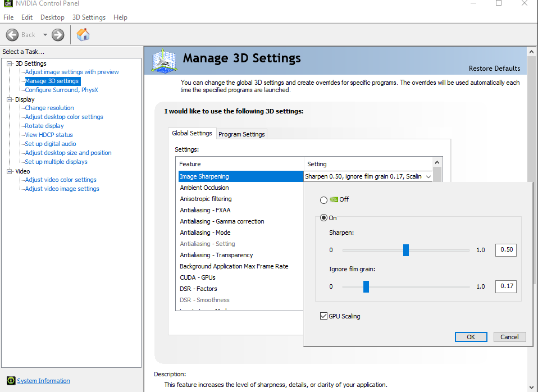Open the Home icon in toolbar
Viewport: 538px width, 392px height.
83,35
